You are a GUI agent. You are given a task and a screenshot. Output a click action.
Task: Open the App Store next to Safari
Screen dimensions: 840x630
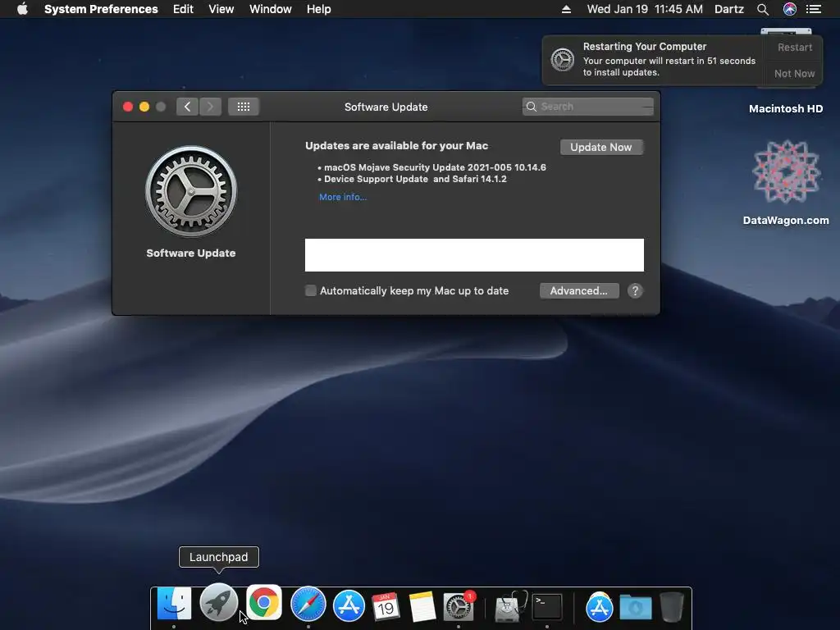tap(349, 606)
